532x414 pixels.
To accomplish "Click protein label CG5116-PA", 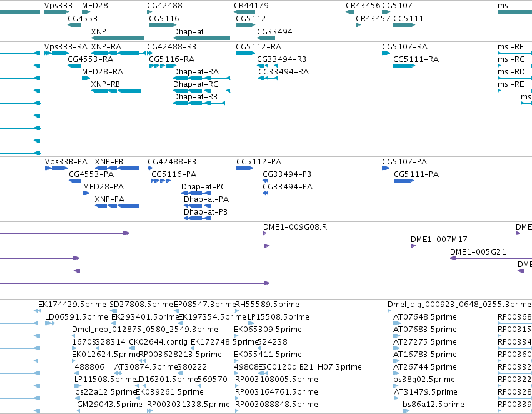I will (174, 174).
